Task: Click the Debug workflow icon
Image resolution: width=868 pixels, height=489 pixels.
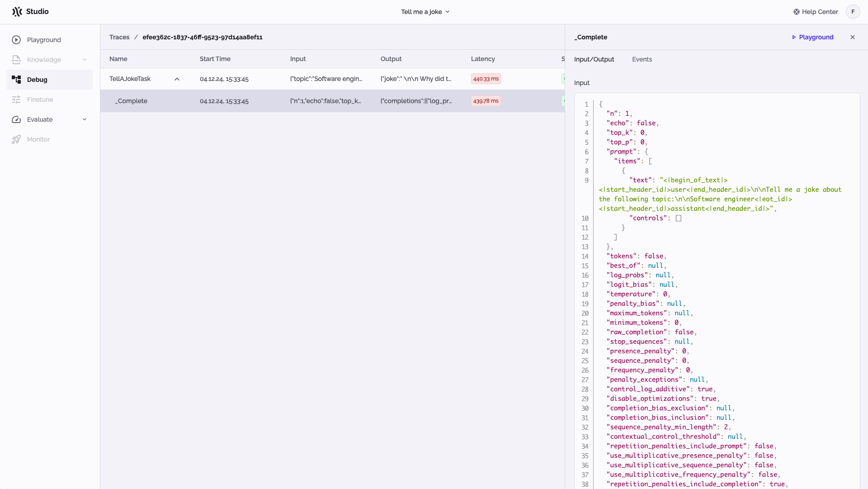Action: (16, 80)
